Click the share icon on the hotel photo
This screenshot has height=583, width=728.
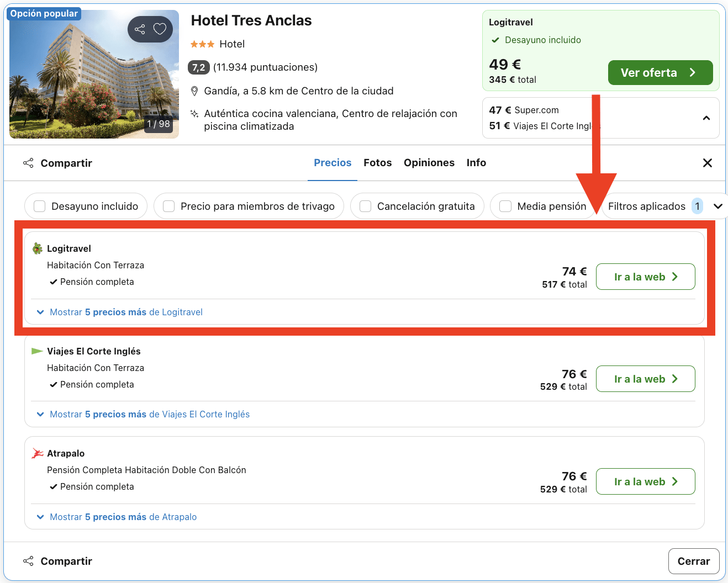click(x=140, y=29)
